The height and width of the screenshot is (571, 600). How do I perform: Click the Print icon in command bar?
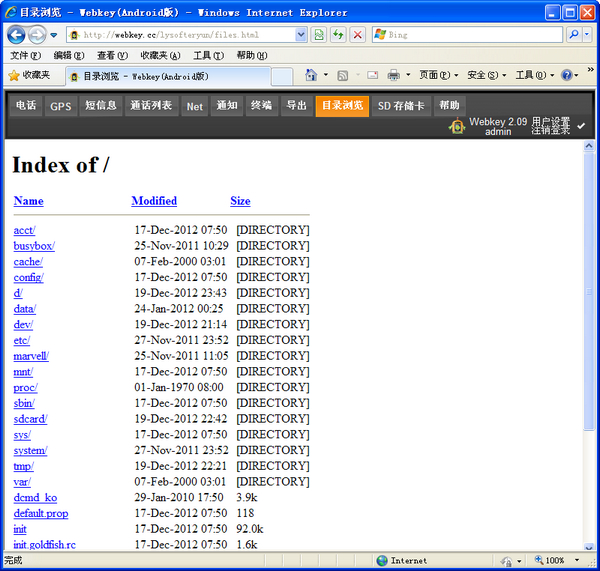[x=394, y=75]
